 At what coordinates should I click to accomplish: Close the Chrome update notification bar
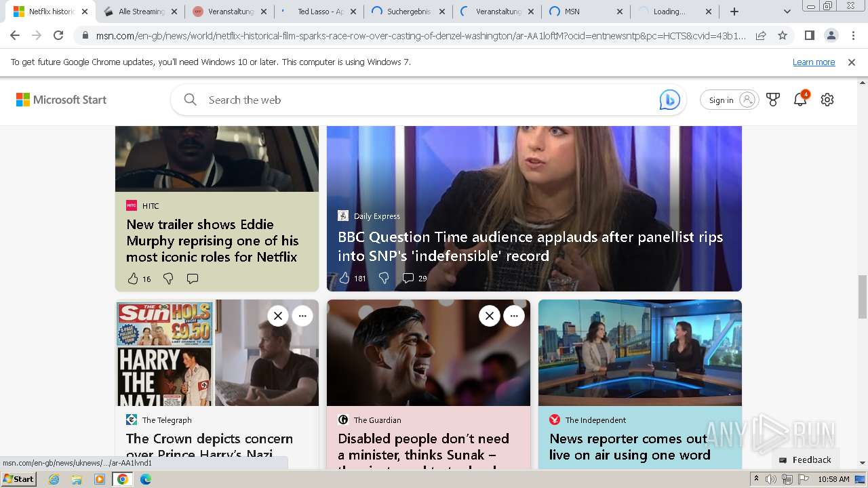[852, 62]
